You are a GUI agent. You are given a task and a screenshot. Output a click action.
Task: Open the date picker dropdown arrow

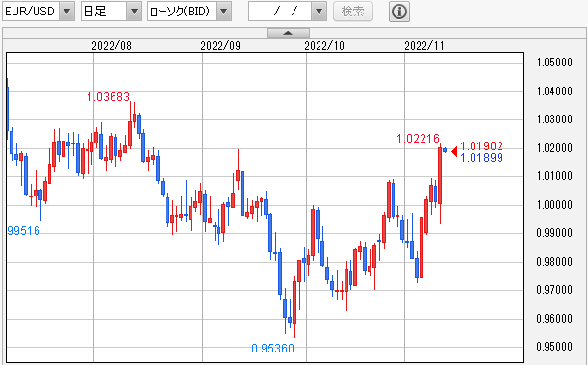[320, 12]
